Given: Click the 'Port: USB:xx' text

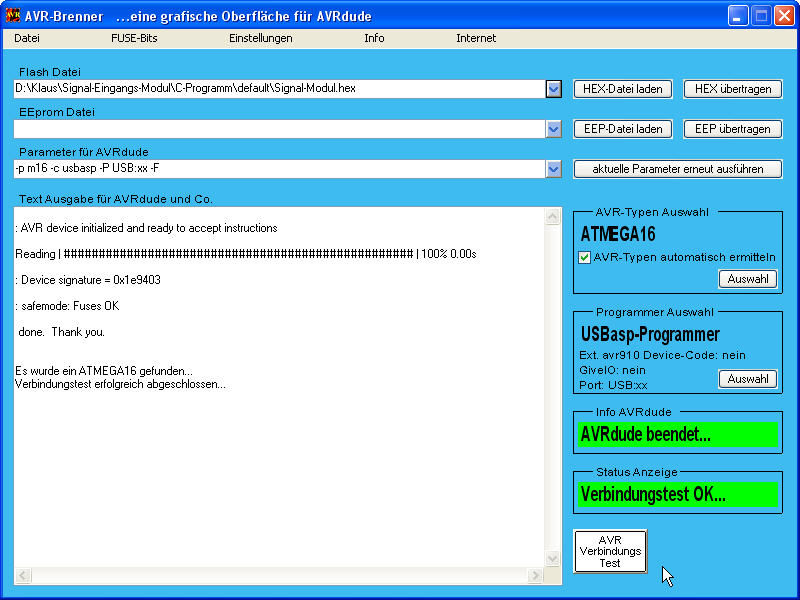Looking at the screenshot, I should tap(613, 386).
